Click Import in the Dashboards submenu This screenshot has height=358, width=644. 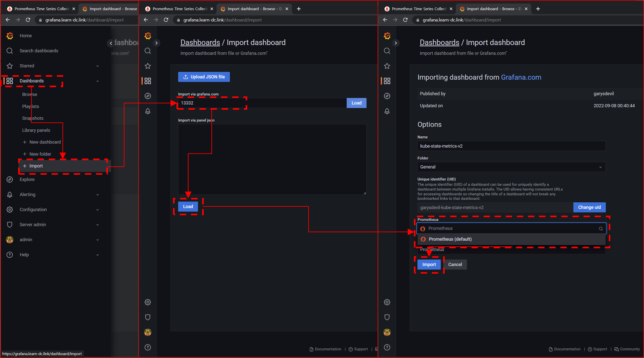[36, 166]
